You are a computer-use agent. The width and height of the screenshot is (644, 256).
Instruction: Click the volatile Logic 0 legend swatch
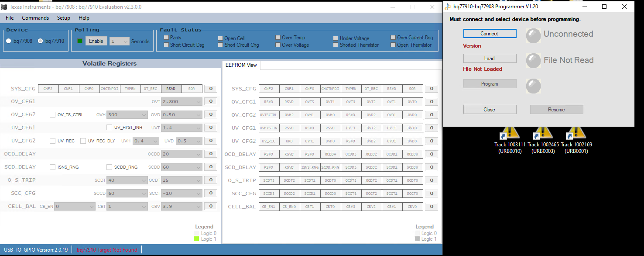(196, 233)
